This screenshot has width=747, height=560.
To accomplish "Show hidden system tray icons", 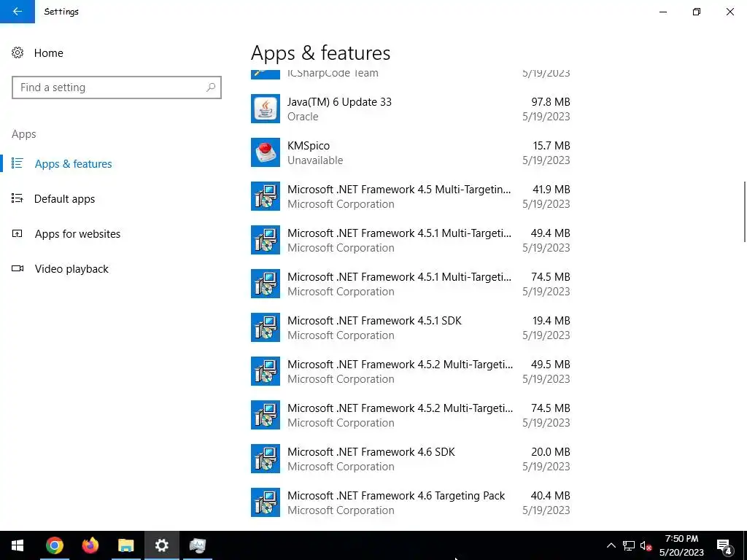I will 611,545.
